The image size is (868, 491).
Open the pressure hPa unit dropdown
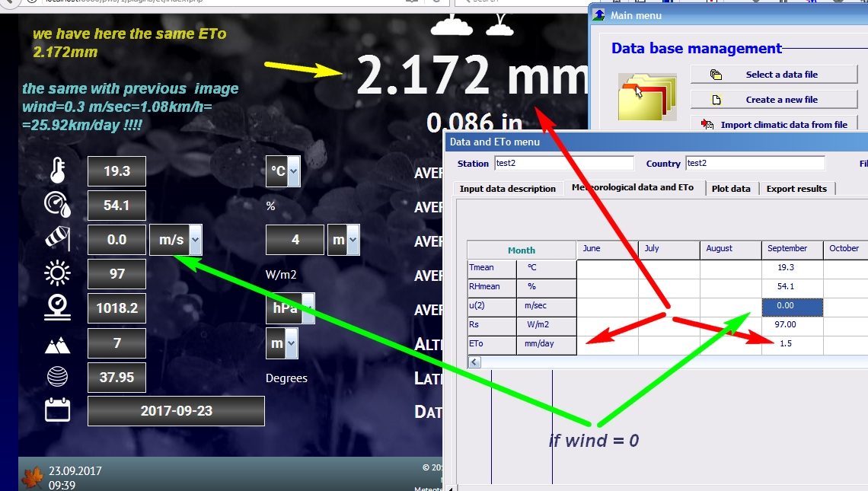[309, 308]
